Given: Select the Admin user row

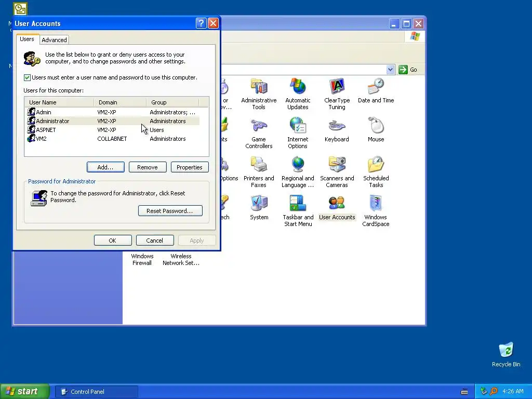Looking at the screenshot, I should [x=112, y=112].
